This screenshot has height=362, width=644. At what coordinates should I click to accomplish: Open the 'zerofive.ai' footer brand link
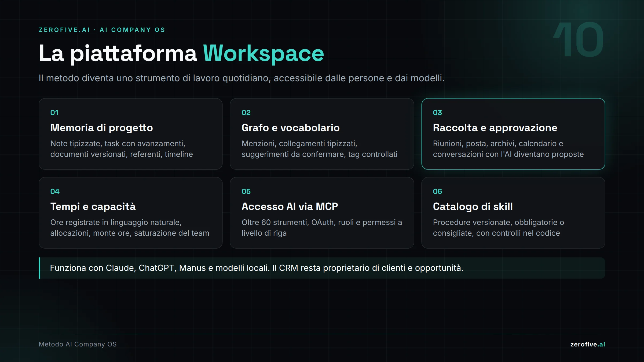(588, 344)
